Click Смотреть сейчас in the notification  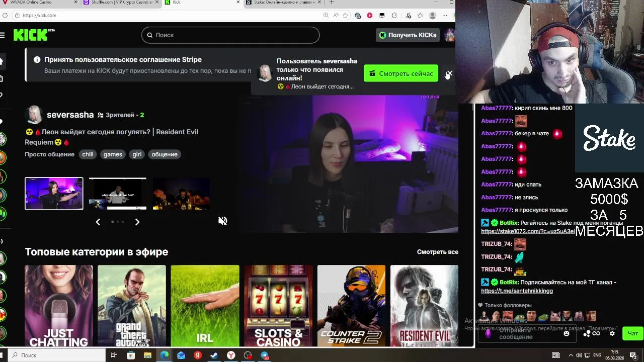pos(401,73)
